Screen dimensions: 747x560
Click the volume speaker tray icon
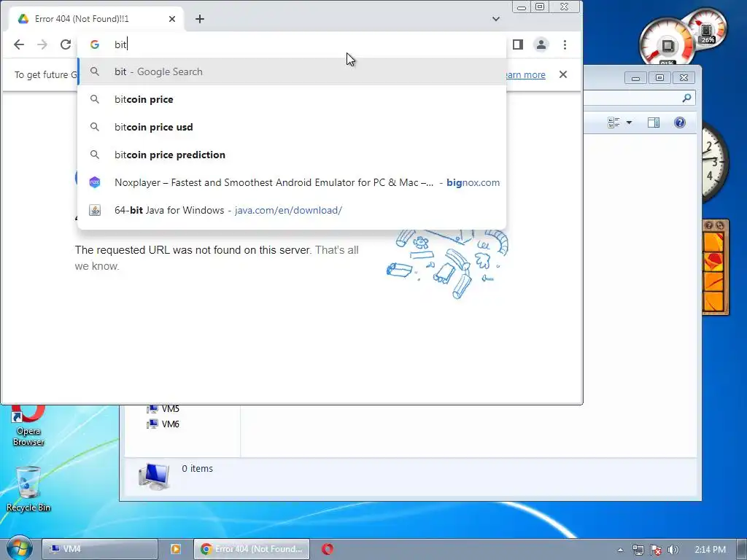tap(673, 550)
